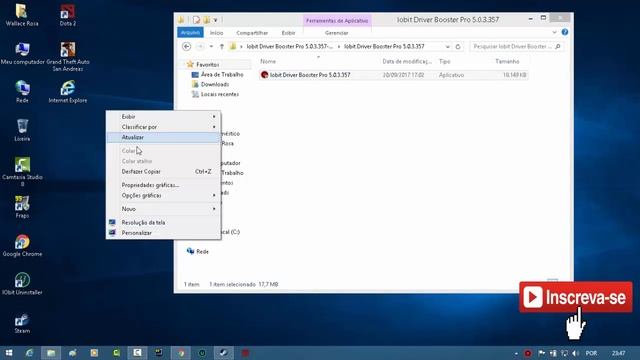This screenshot has width=640, height=360.
Task: Open Locais recentes in navigation pane
Action: point(216,94)
